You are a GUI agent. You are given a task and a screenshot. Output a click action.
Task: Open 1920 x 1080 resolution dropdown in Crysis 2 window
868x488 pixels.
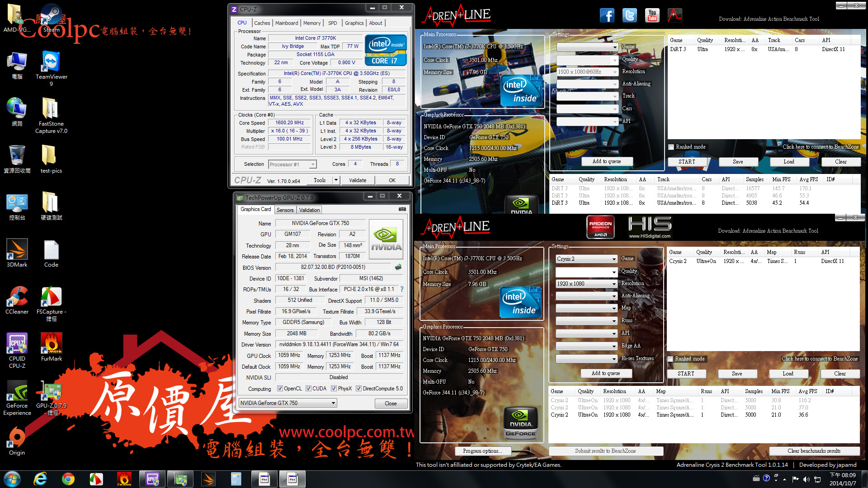click(x=586, y=284)
